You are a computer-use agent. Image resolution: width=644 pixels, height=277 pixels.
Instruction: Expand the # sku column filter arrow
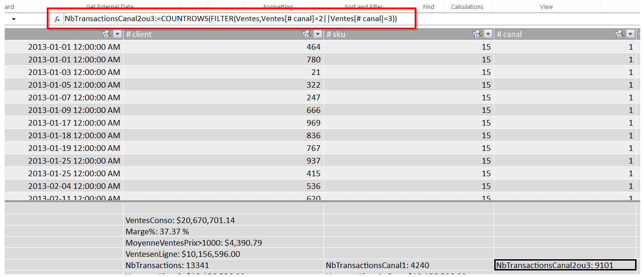pyautogui.click(x=488, y=34)
